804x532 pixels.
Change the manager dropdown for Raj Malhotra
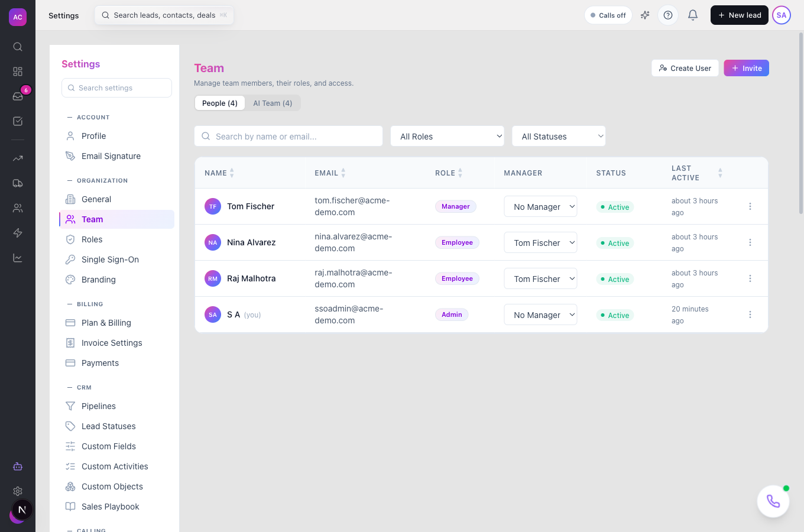pyautogui.click(x=540, y=278)
